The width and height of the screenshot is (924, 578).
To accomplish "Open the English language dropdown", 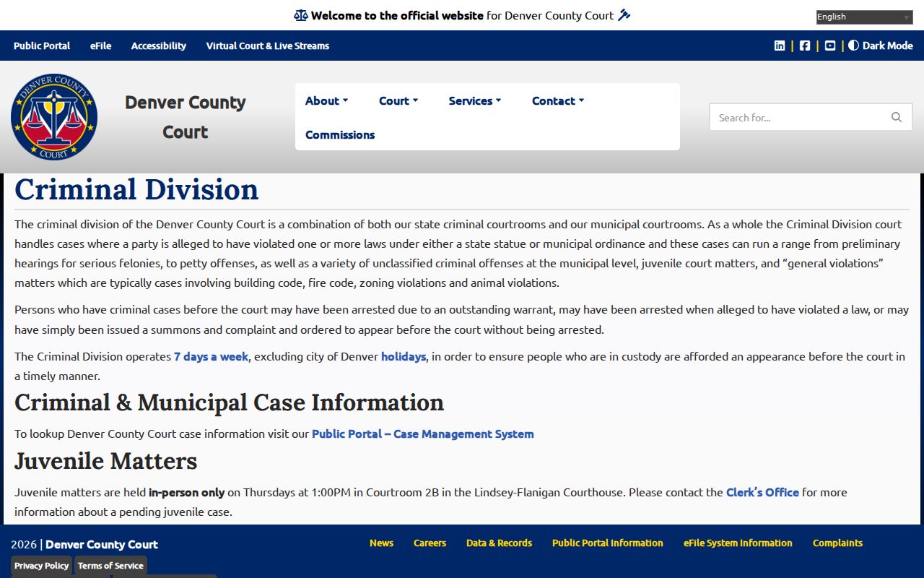I will point(865,17).
